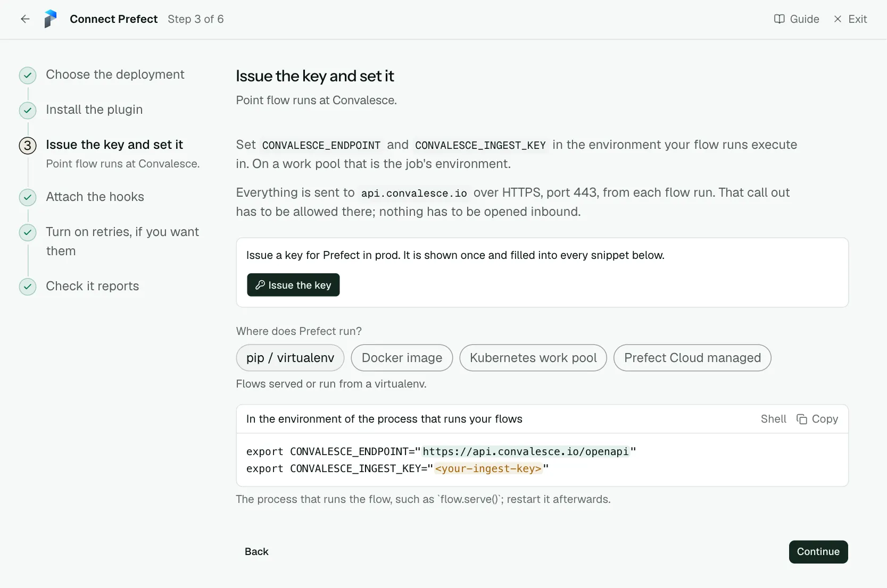Open the Guide link

click(797, 19)
